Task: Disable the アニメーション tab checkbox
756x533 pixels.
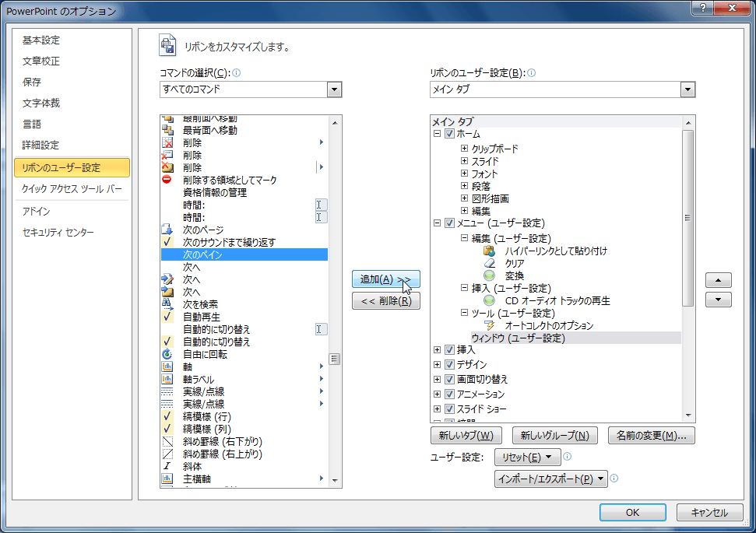Action: [x=449, y=394]
